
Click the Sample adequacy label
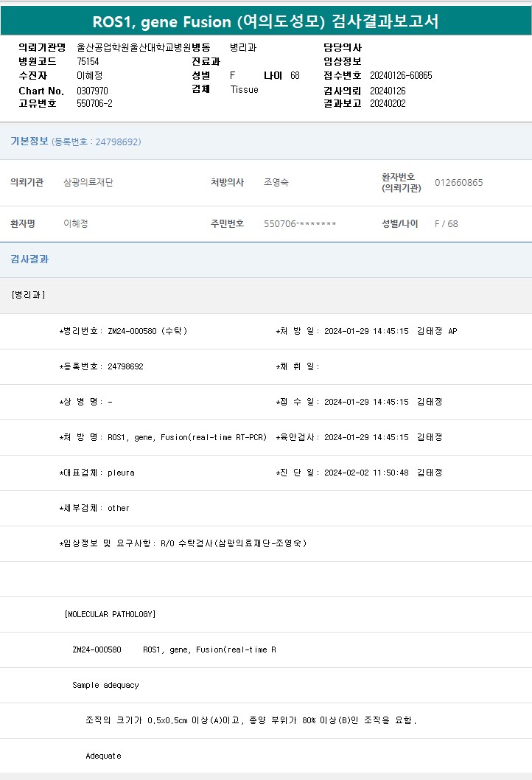[x=105, y=685]
